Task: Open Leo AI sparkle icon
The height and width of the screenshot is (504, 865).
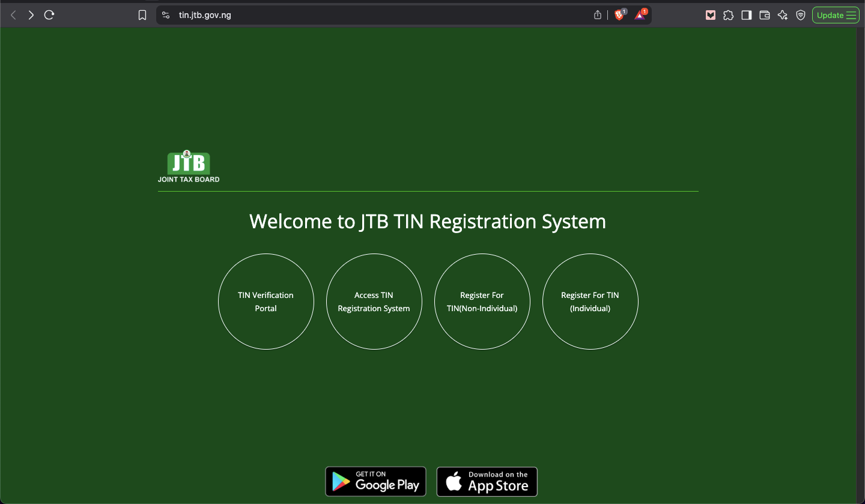Action: 782,15
